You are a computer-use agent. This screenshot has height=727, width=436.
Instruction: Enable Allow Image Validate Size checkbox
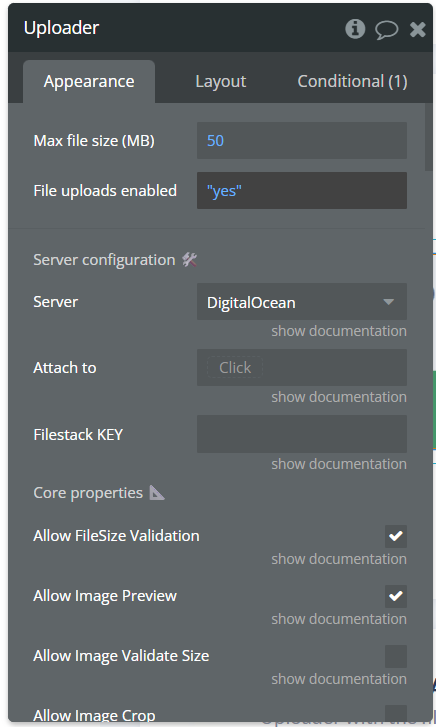(x=396, y=656)
